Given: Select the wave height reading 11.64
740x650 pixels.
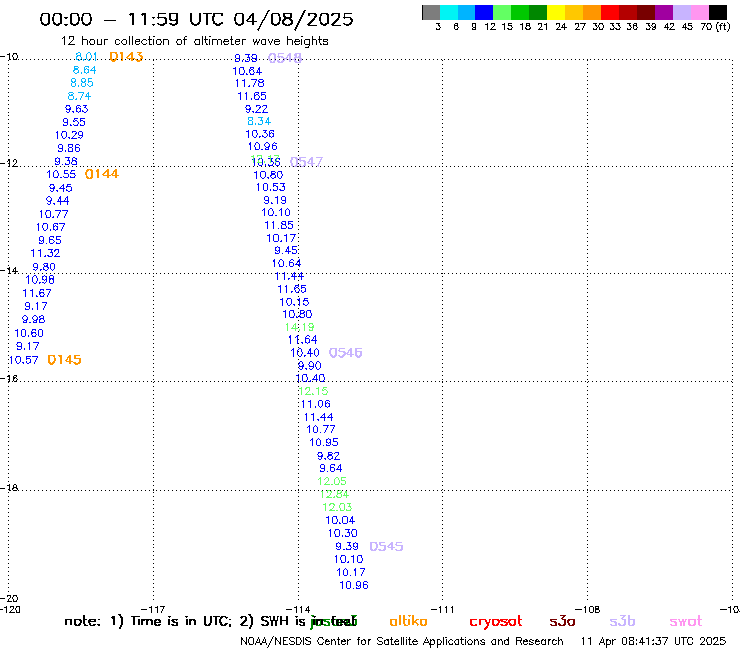Looking at the screenshot, I should pos(303,340).
